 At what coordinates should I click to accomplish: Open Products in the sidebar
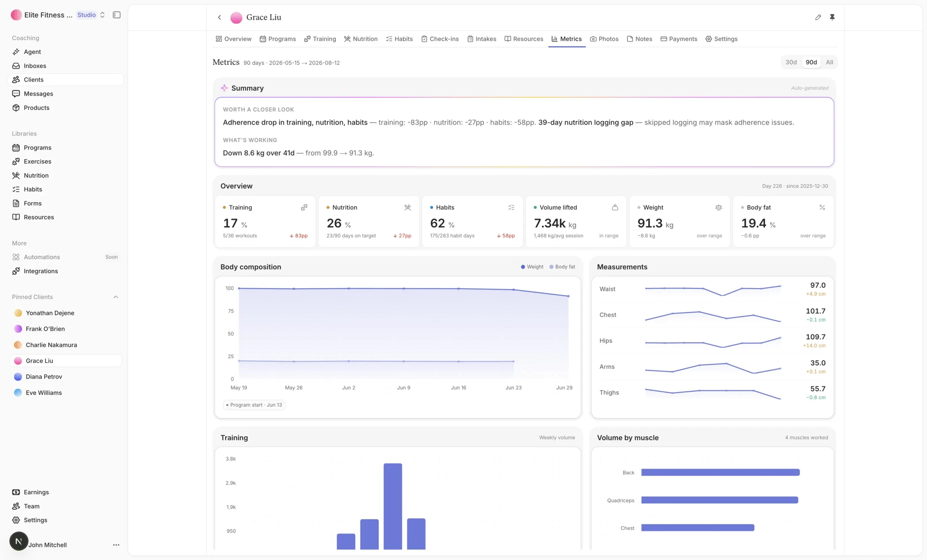66,108
